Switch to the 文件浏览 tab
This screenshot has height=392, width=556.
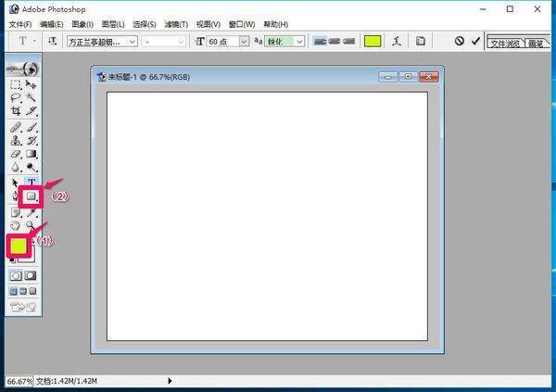[x=504, y=44]
